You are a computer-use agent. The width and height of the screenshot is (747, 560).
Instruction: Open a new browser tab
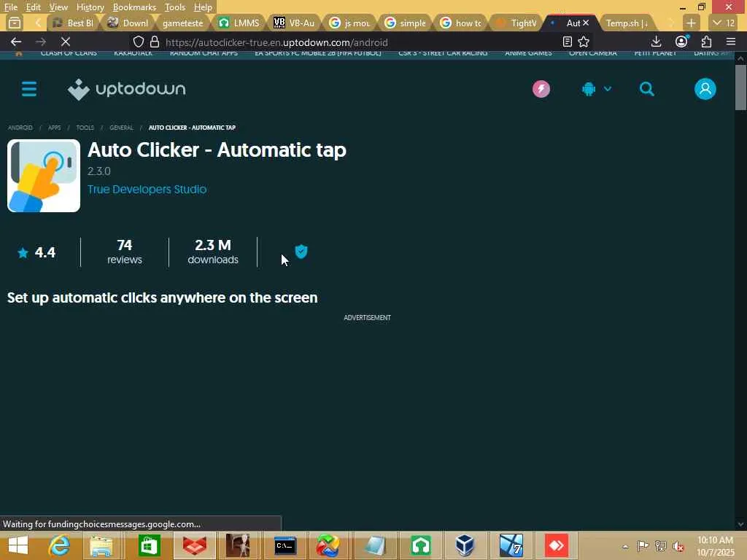(x=691, y=23)
